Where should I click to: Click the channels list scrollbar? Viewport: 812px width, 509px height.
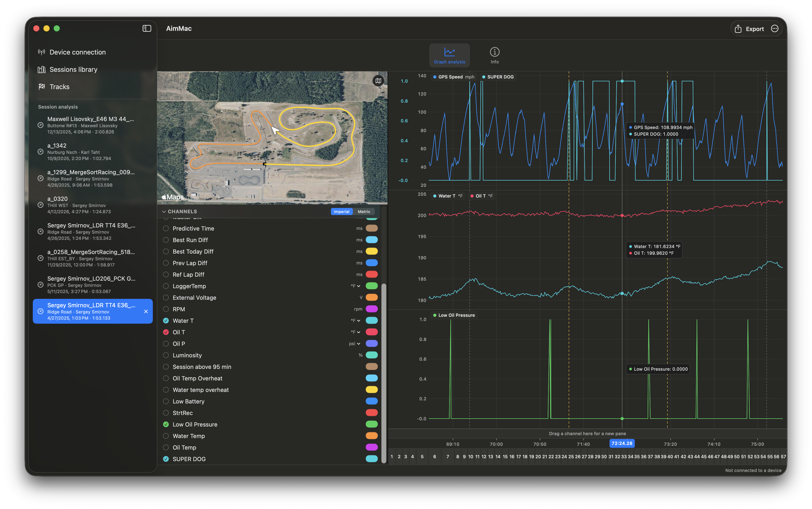[384, 374]
